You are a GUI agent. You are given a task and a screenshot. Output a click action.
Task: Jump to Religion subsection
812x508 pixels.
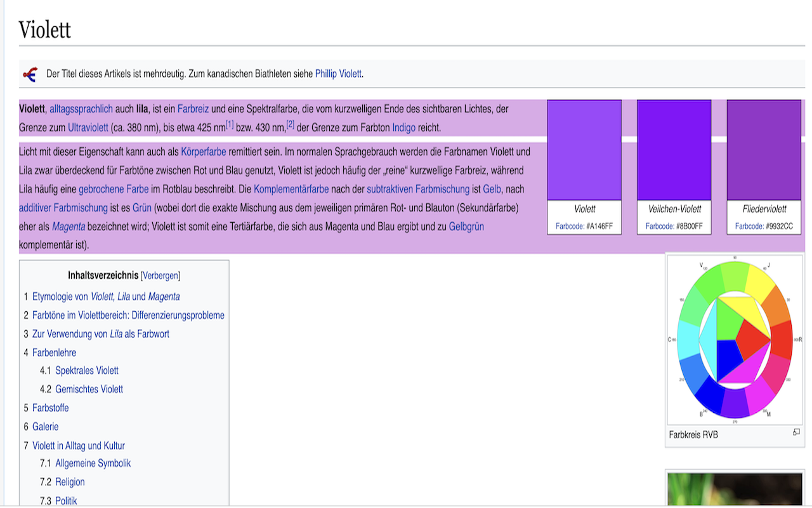(x=70, y=482)
